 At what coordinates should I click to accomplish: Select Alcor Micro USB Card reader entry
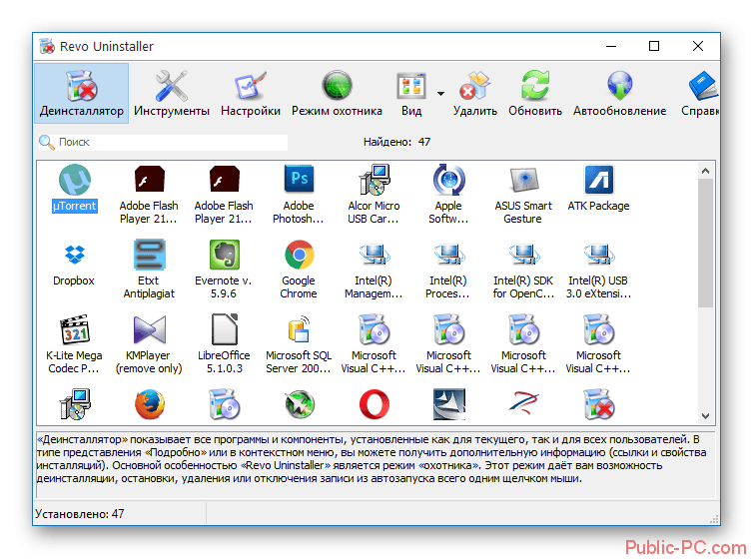click(x=374, y=195)
